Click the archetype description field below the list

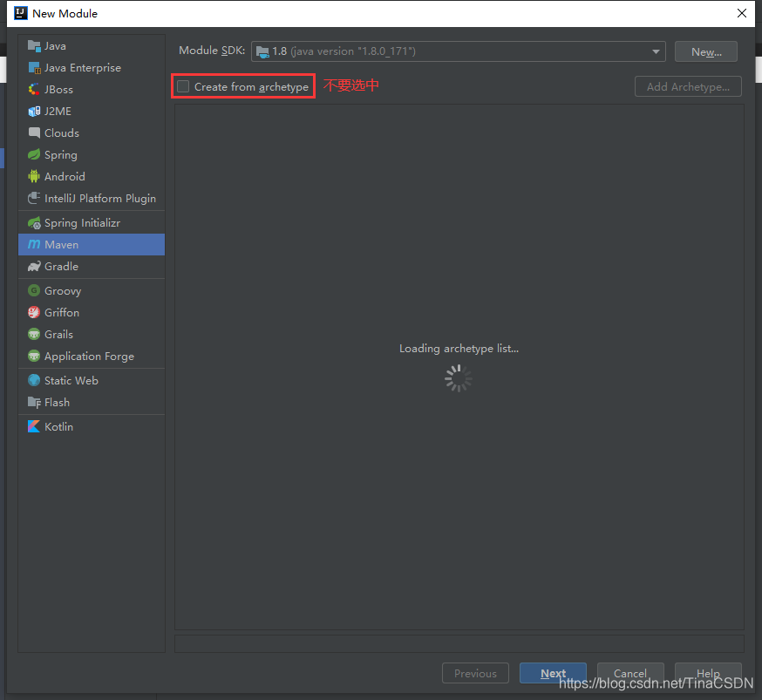click(x=459, y=643)
